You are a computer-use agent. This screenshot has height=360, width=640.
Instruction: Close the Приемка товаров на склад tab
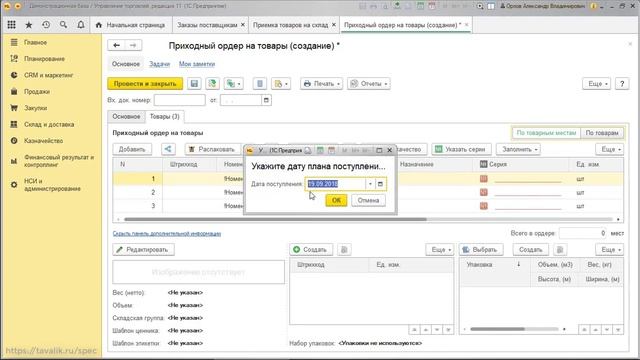tap(334, 25)
